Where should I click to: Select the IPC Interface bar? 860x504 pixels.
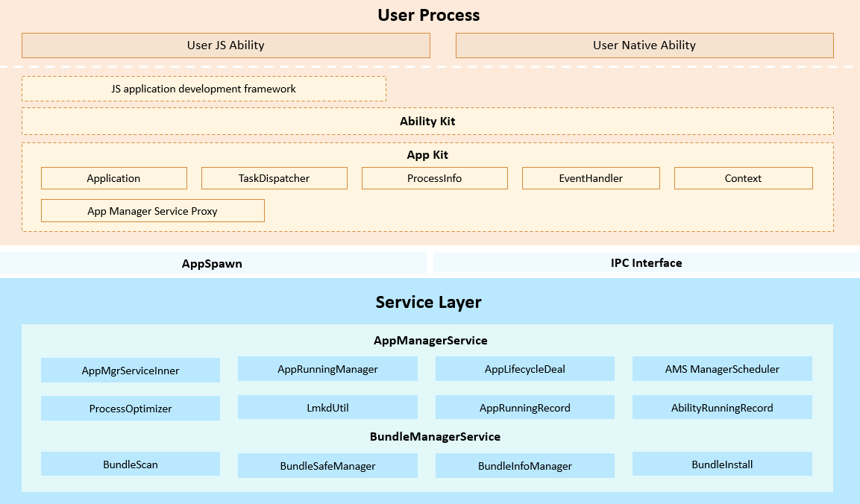tap(646, 262)
